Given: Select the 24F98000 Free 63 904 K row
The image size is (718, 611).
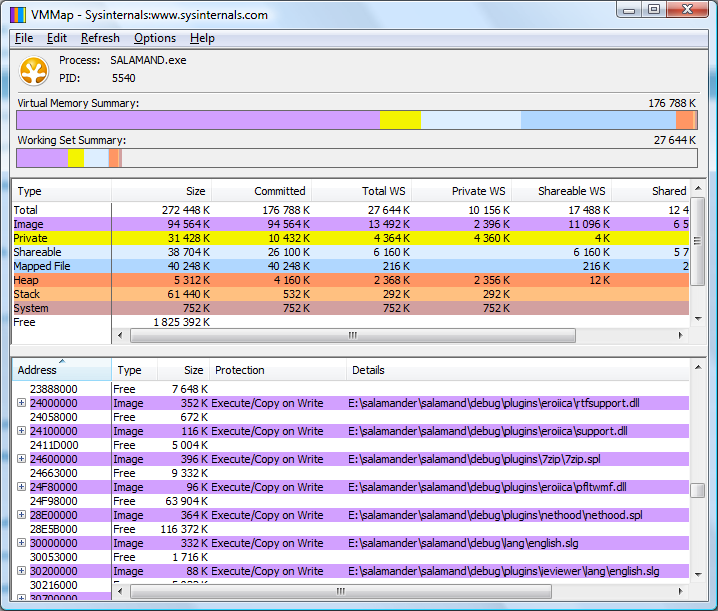Looking at the screenshot, I should [351, 501].
